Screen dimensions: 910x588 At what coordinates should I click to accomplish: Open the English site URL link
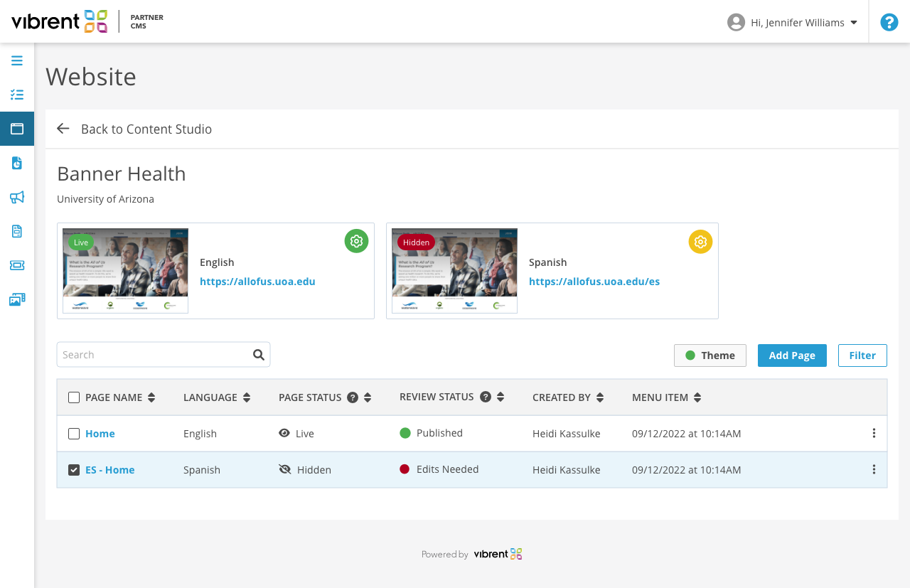click(x=257, y=282)
